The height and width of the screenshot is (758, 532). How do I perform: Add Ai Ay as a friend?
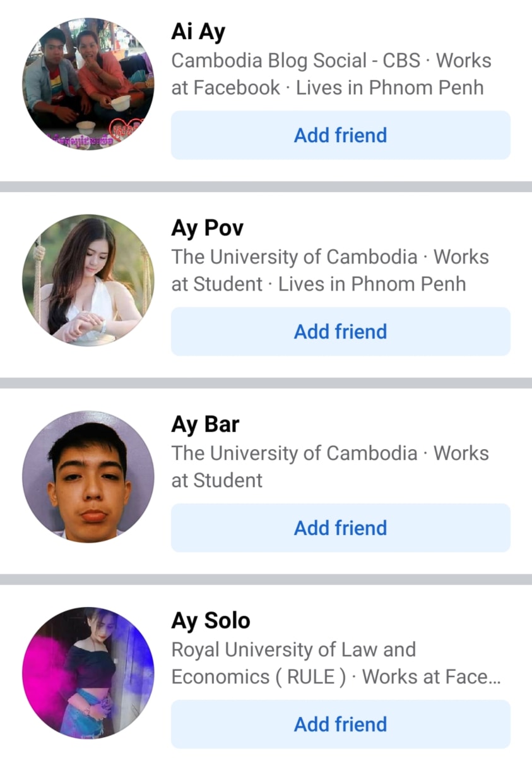tap(341, 135)
